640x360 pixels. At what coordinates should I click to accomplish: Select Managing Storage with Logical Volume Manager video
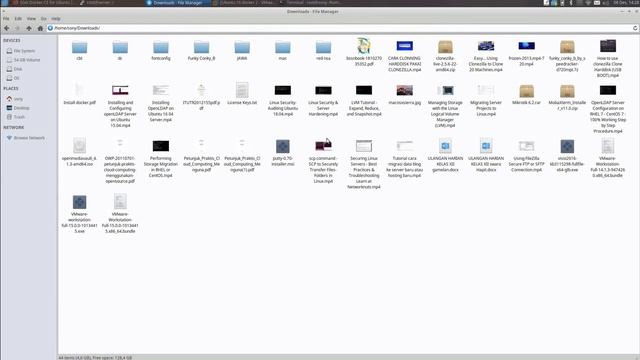click(x=445, y=106)
